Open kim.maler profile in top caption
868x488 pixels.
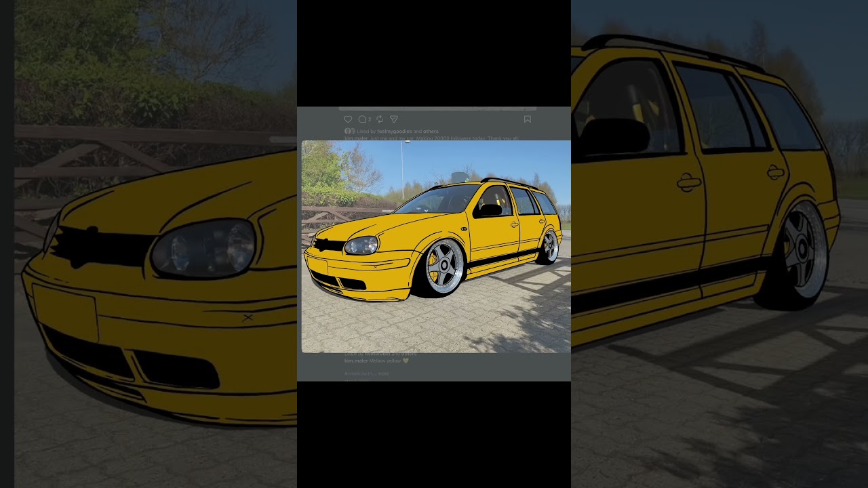pos(356,138)
